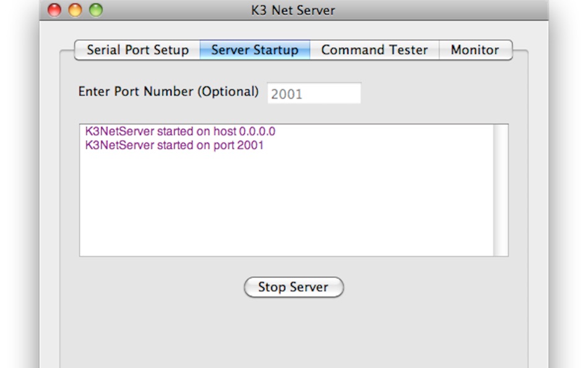Switch to the Serial Port Setup tab
Viewport: 588px width, 368px height.
point(137,50)
